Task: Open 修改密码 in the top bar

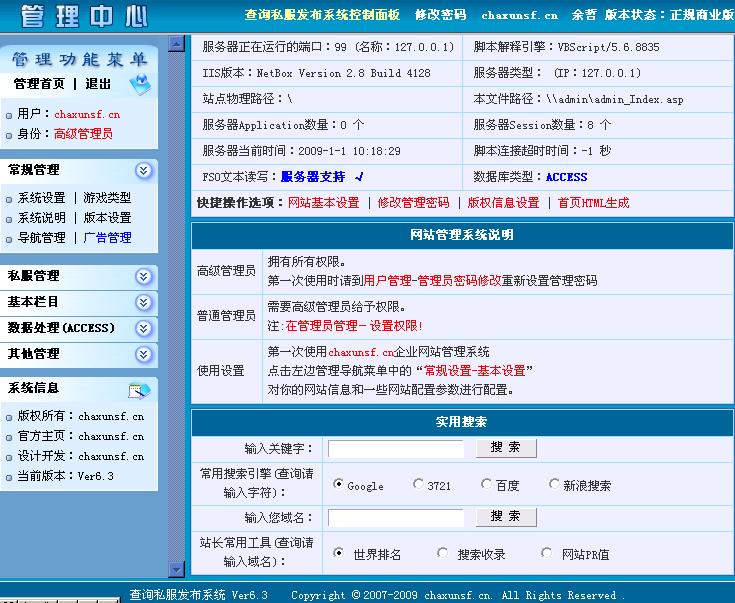Action: [x=440, y=15]
